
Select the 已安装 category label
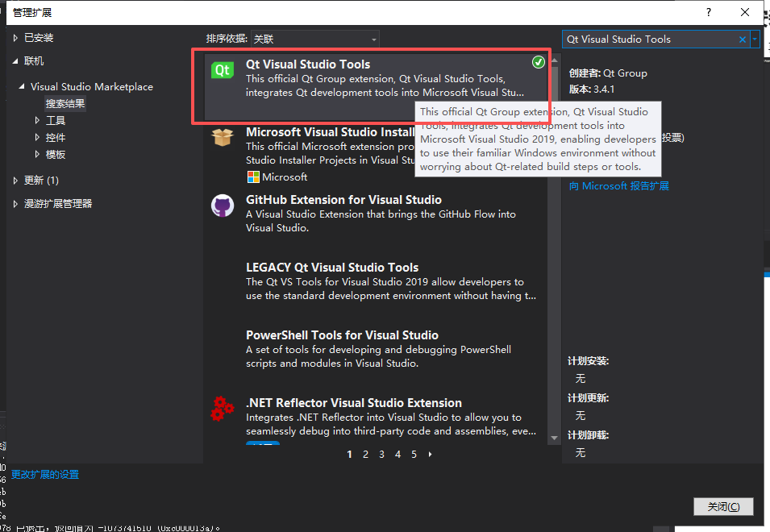pyautogui.click(x=39, y=38)
